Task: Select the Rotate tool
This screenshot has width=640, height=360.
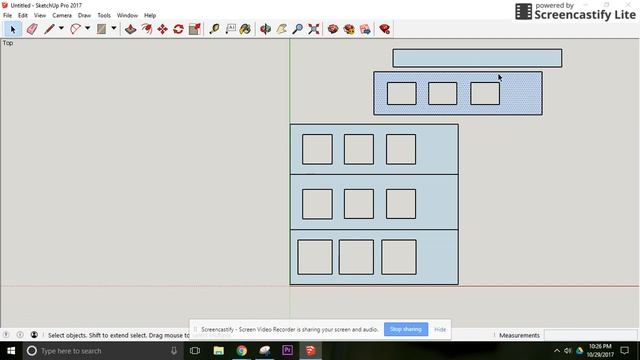Action: 178,29
